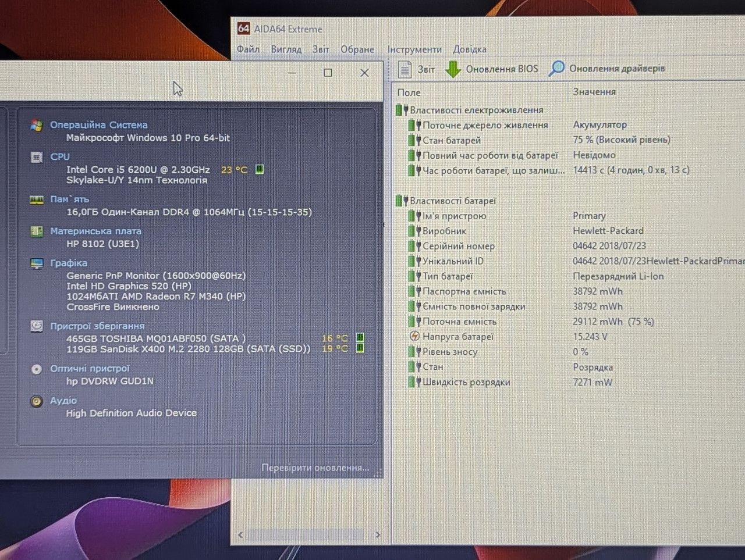745x560 pixels.
Task: Click the CPU chip icon
Action: 37,157
